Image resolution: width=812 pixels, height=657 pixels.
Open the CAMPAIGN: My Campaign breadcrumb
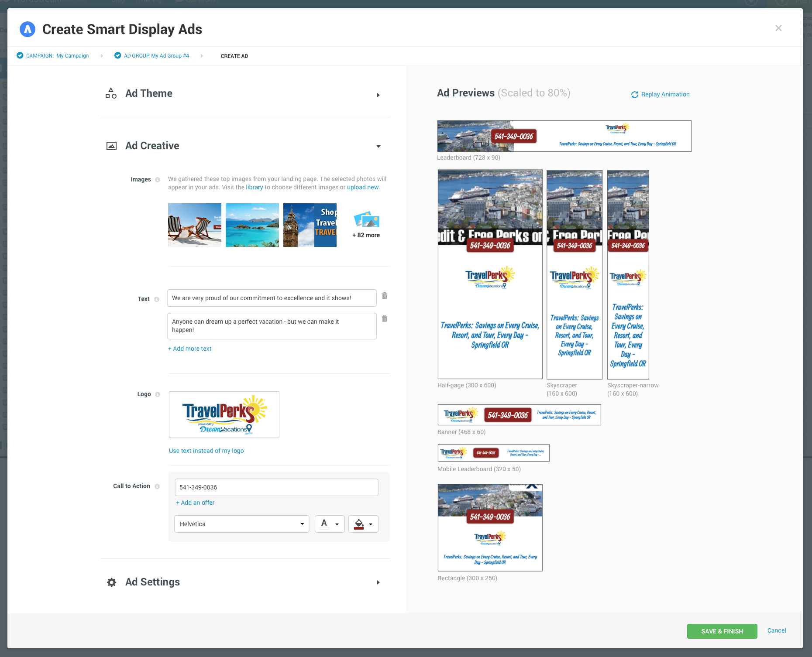click(57, 56)
